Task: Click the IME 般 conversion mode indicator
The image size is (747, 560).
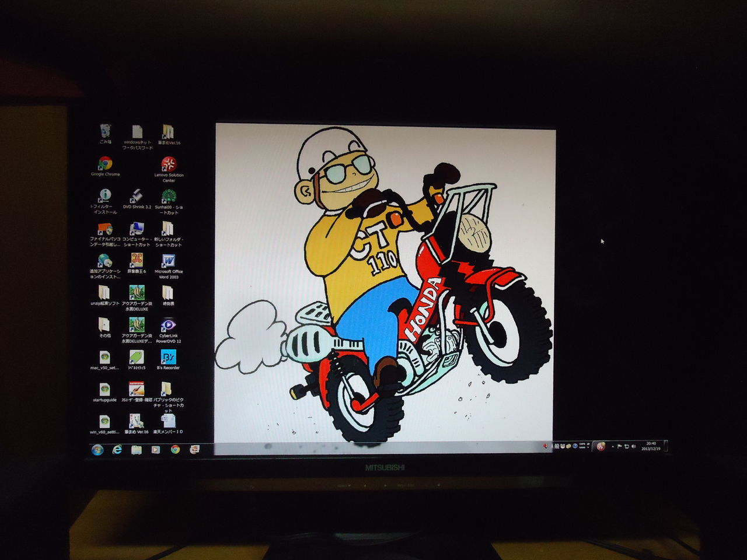Action: coord(557,446)
